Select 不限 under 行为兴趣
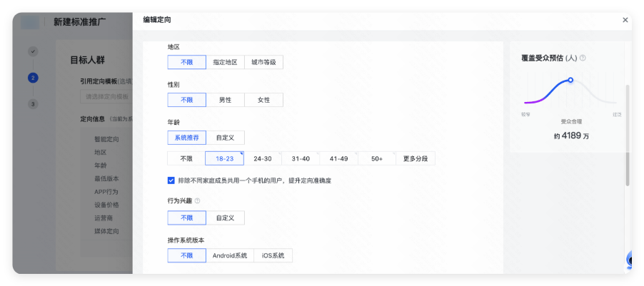 [x=187, y=218]
